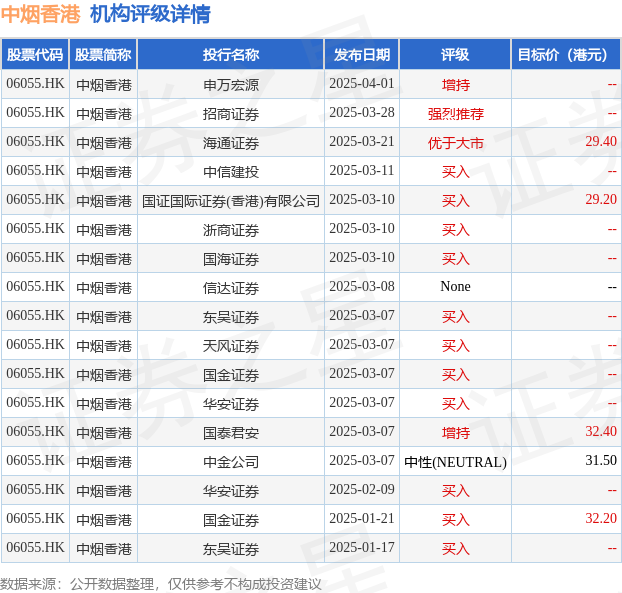
Task: Click the 目标价（港元） column header
Action: point(566,54)
